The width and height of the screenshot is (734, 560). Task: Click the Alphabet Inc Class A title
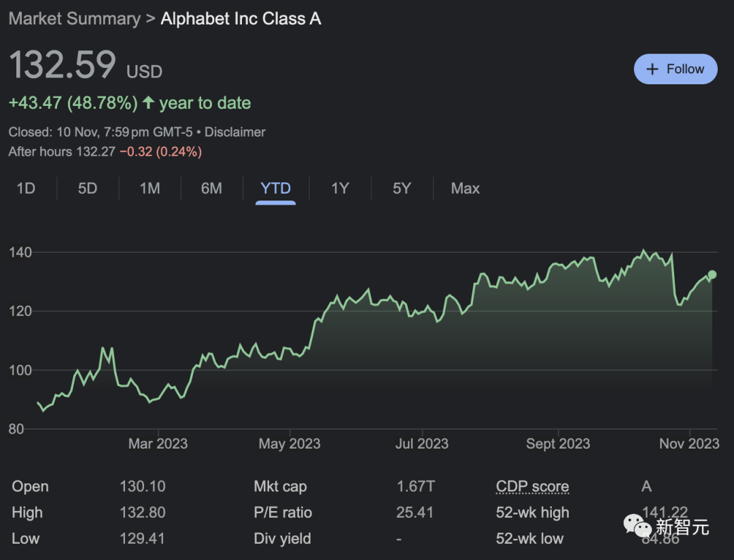(241, 18)
